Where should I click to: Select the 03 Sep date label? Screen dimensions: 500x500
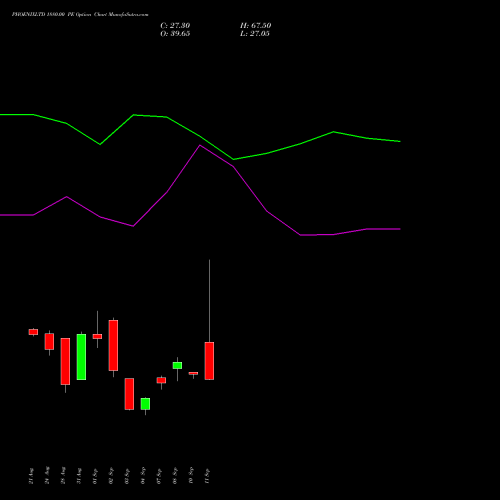pos(127,476)
